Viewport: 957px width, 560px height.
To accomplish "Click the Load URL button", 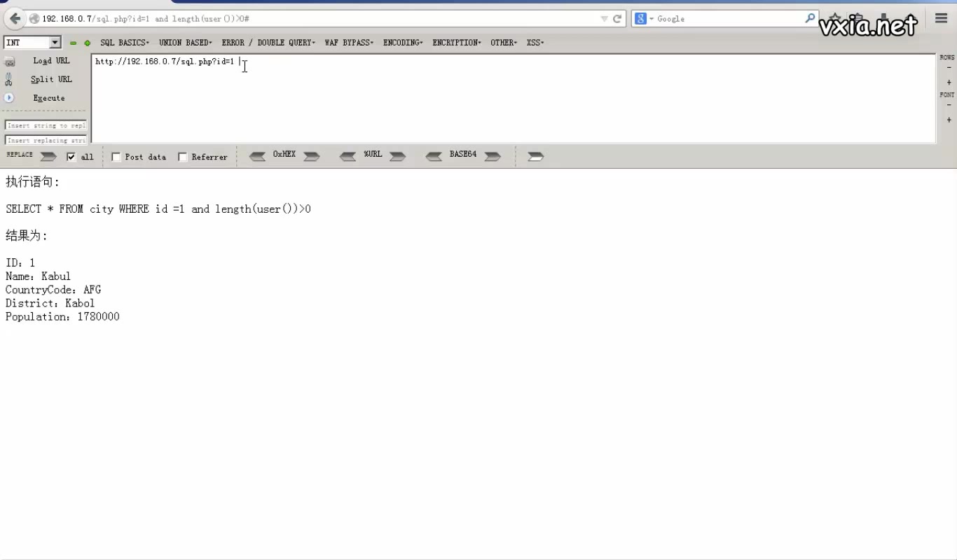I will (51, 61).
